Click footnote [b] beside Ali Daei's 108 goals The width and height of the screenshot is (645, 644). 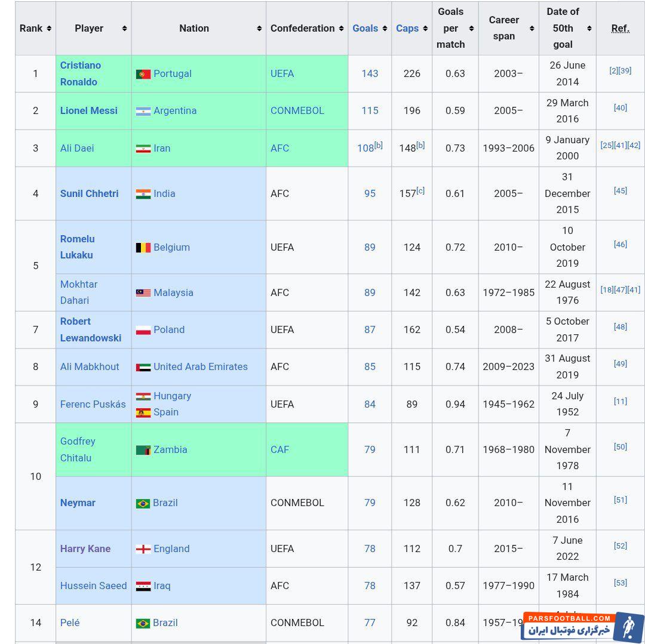click(x=378, y=145)
